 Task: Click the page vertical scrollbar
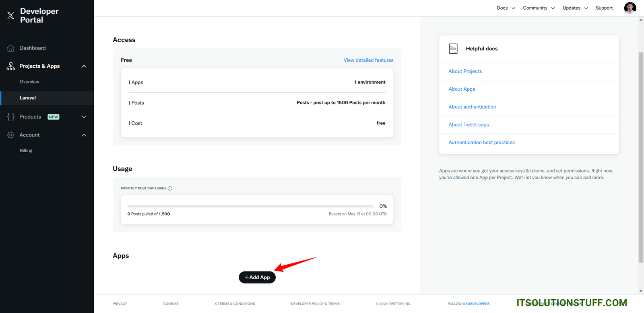pyautogui.click(x=641, y=157)
